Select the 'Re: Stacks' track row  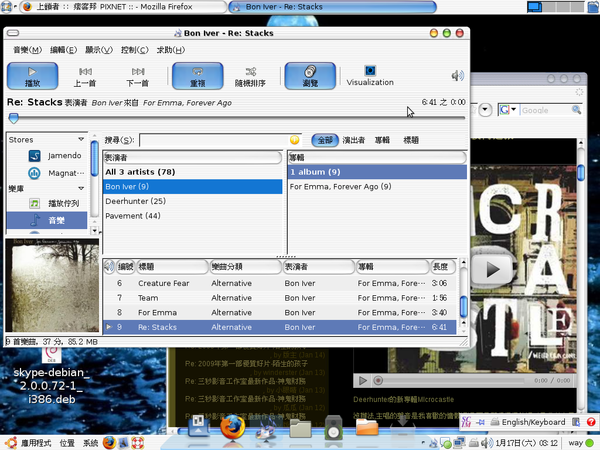click(280, 327)
